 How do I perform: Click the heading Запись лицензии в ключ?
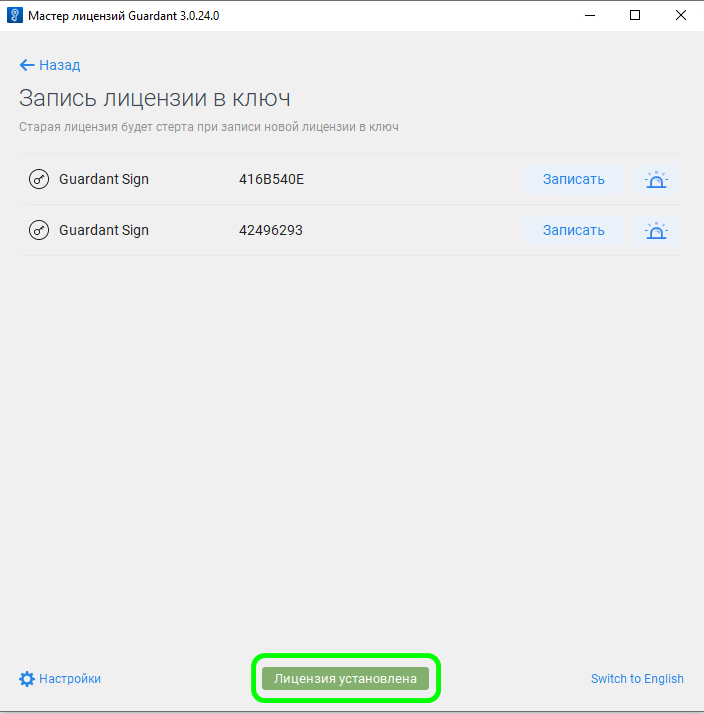click(155, 98)
